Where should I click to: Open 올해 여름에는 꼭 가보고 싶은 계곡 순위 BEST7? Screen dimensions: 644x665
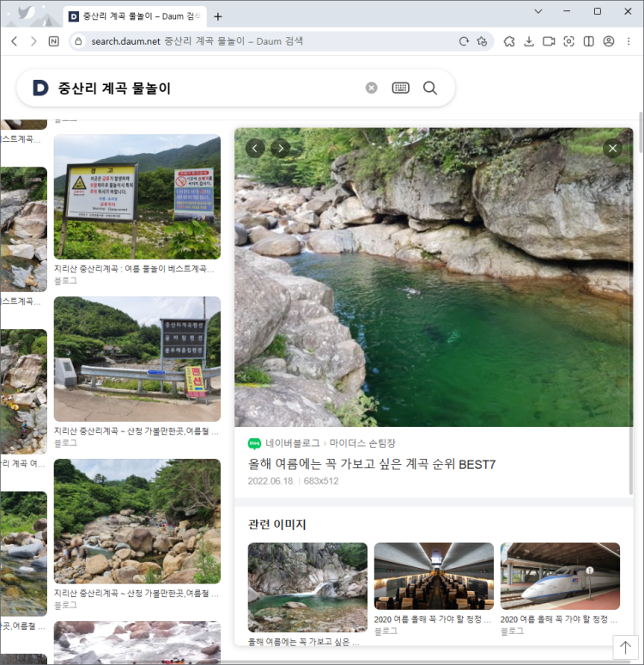tap(372, 465)
